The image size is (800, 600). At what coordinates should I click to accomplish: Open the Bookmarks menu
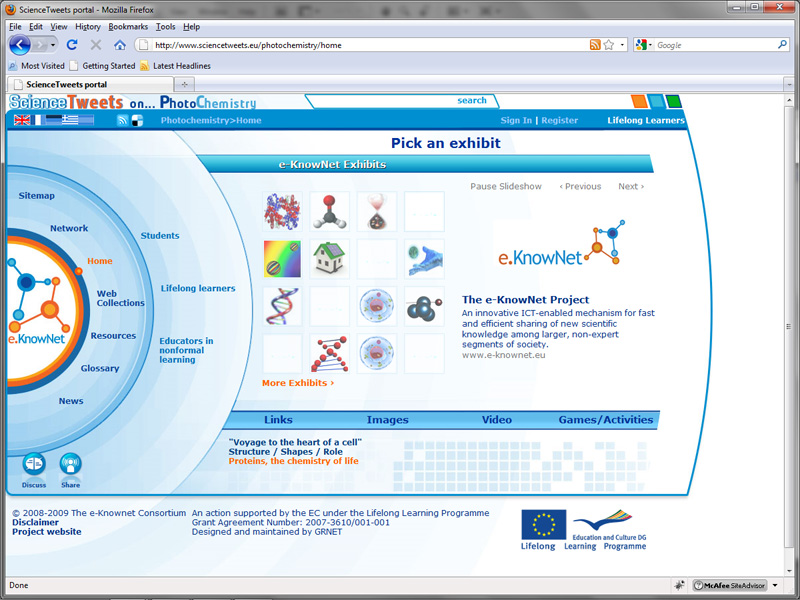coord(128,27)
